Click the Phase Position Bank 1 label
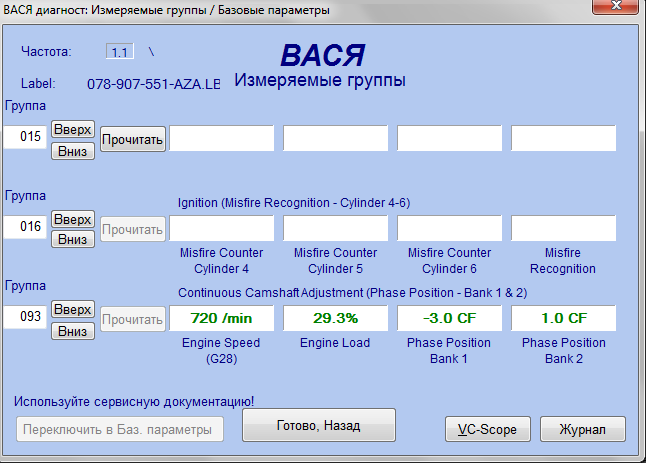This screenshot has height=463, width=646. (x=449, y=351)
